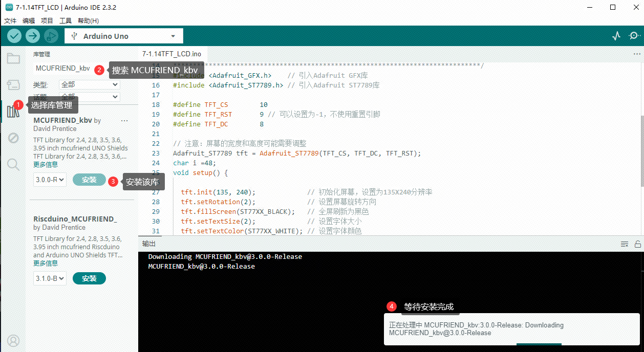The image size is (644, 352).
Task: Click the #define TFT_RST code line
Action: [276, 114]
